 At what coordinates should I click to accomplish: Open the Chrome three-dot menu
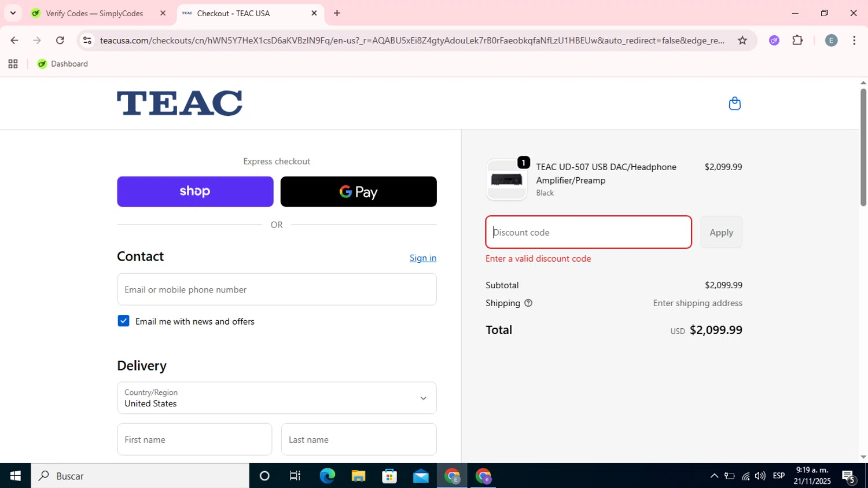[854, 41]
